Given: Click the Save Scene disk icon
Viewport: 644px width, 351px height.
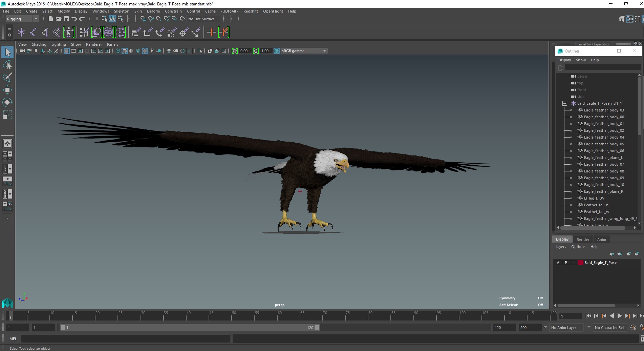Looking at the screenshot, I should tap(66, 19).
